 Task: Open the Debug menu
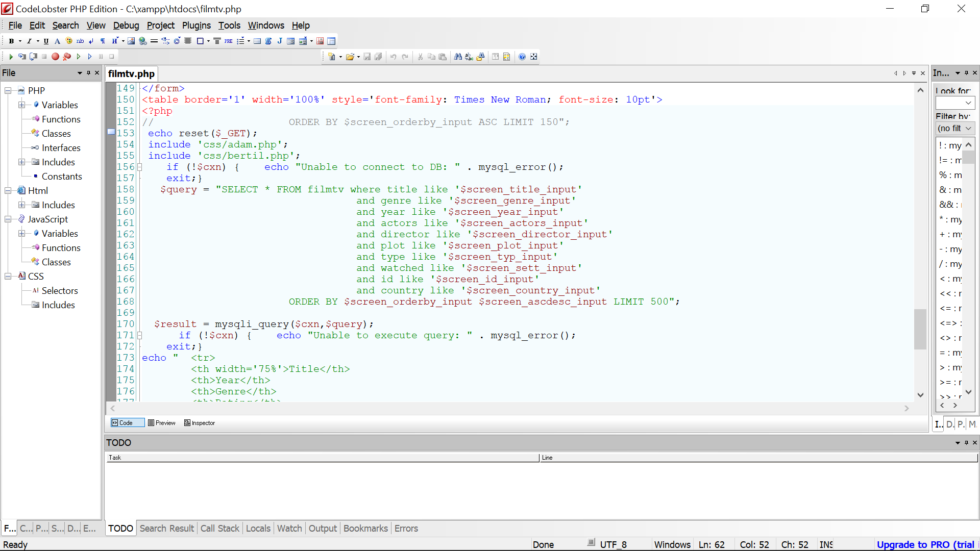(126, 26)
